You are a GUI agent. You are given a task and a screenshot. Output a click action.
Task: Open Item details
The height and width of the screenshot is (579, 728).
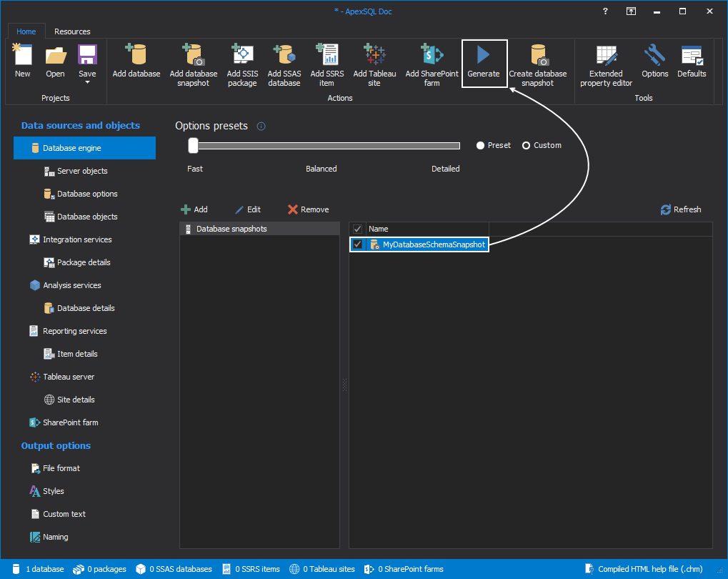71,354
